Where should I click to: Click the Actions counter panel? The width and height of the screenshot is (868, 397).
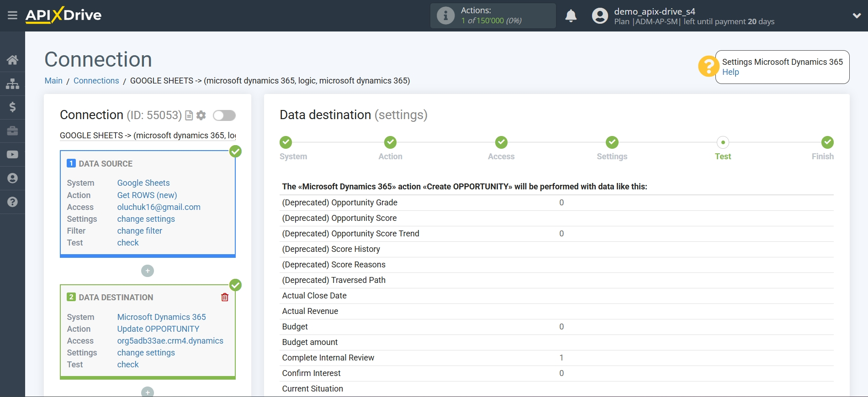pyautogui.click(x=493, y=16)
